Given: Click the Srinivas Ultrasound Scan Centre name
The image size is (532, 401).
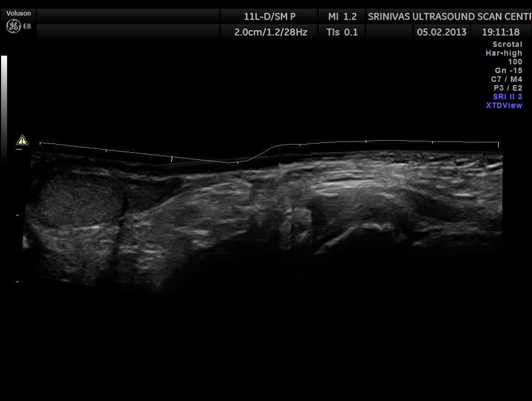Looking at the screenshot, I should (449, 16).
